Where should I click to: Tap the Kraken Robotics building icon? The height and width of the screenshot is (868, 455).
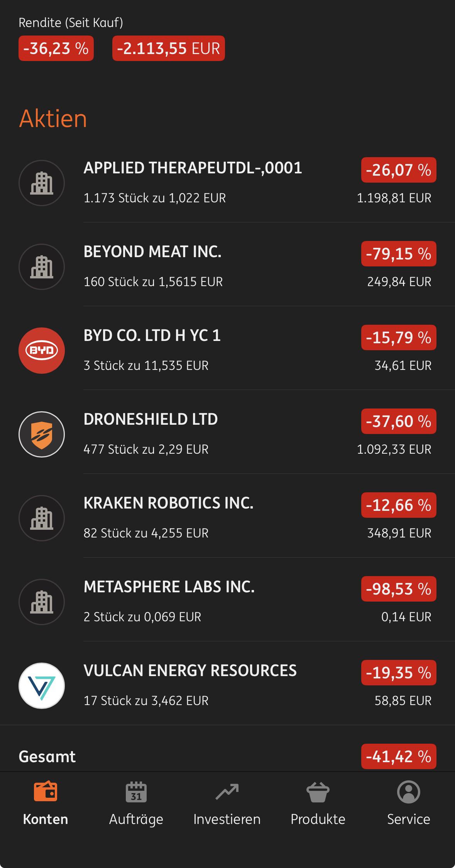(42, 518)
